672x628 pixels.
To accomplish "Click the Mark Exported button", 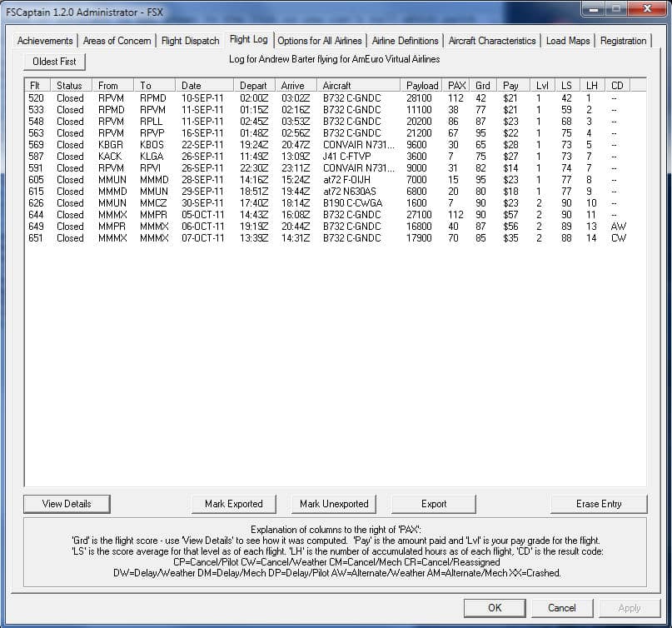I will click(x=234, y=504).
